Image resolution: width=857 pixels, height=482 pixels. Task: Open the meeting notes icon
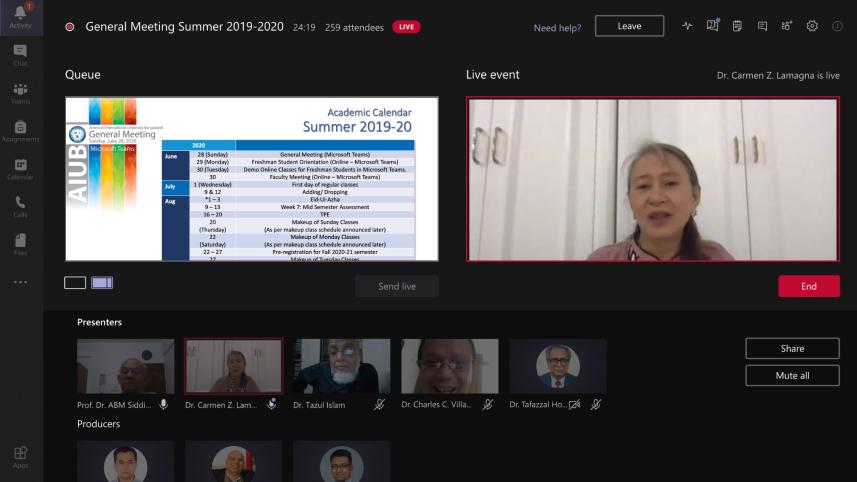click(737, 26)
